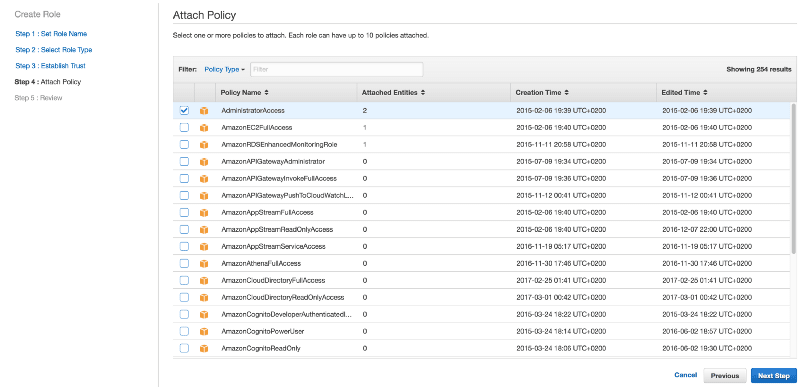Click the Cancel link

685,375
